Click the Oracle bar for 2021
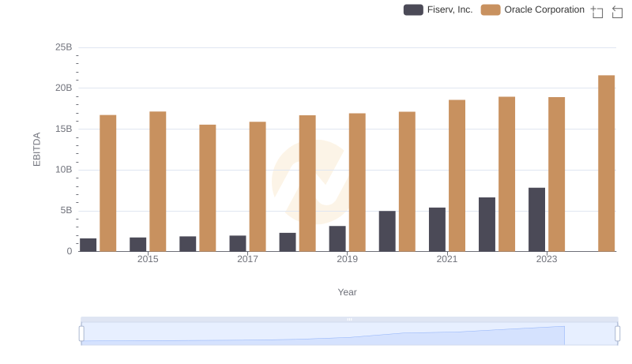Screen dimensions: 632x364 [x=457, y=176]
